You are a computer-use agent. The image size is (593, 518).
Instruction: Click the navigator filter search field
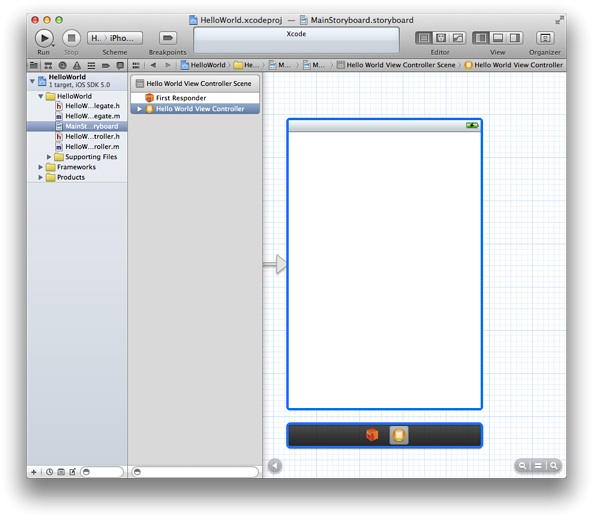102,472
